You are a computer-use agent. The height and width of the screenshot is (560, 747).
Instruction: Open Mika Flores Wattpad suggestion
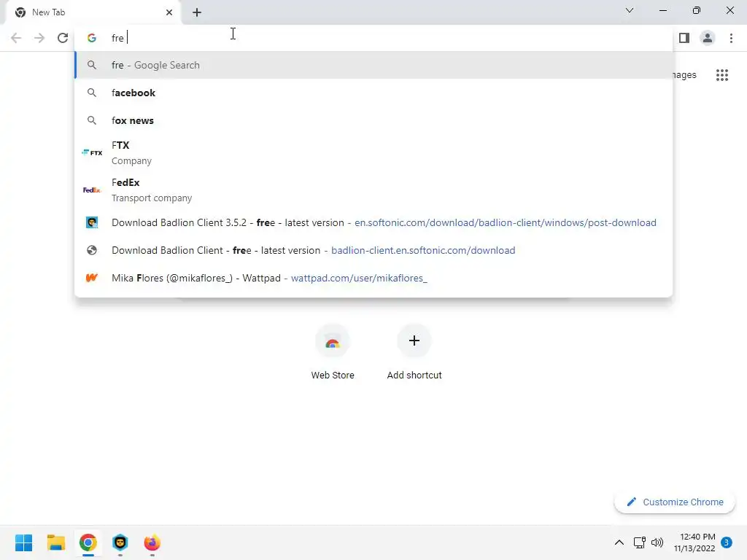pos(373,278)
